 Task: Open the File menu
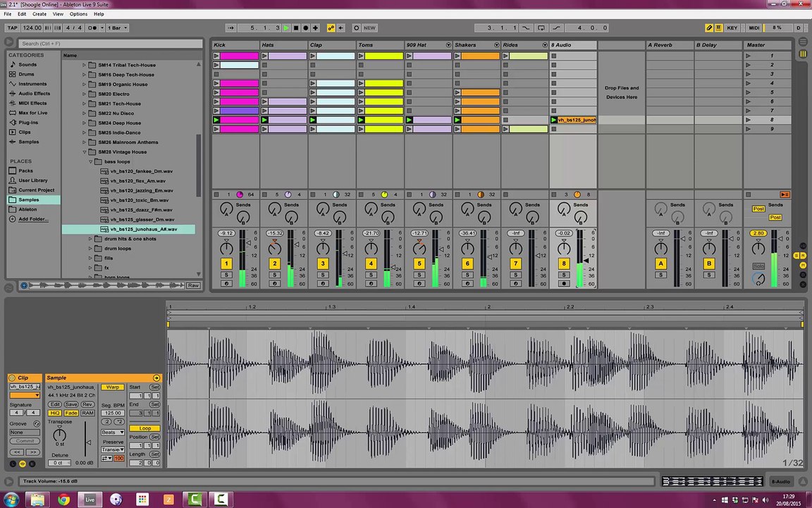8,14
